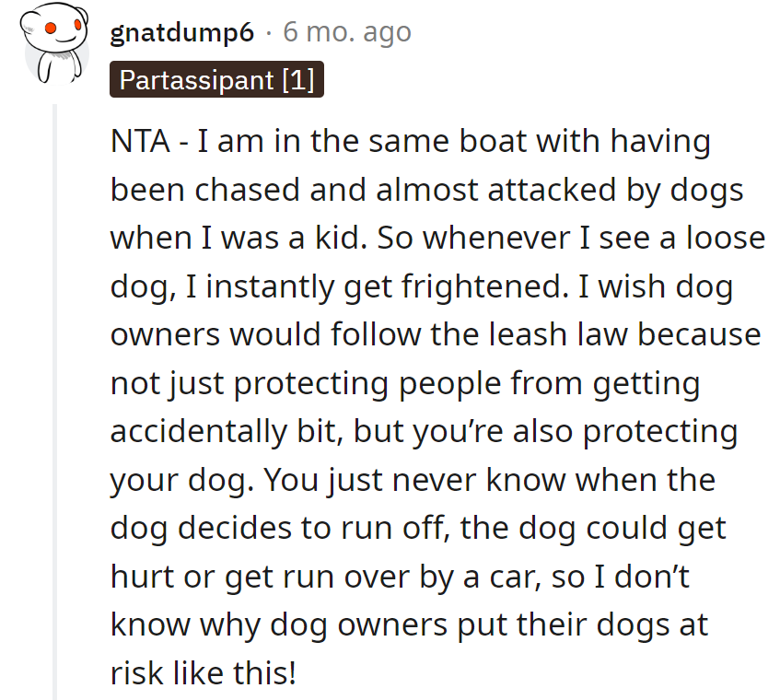Select the Partassipant [1] flair badge
Screen dimensions: 780x700
pos(216,80)
